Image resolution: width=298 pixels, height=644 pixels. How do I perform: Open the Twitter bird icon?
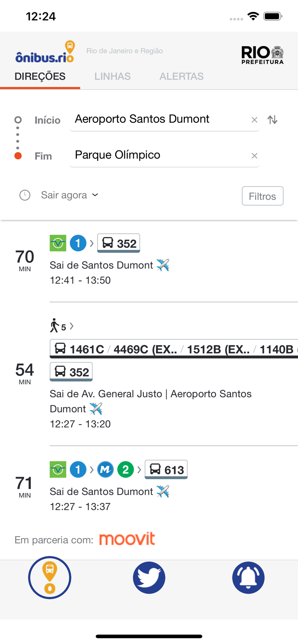tap(149, 577)
